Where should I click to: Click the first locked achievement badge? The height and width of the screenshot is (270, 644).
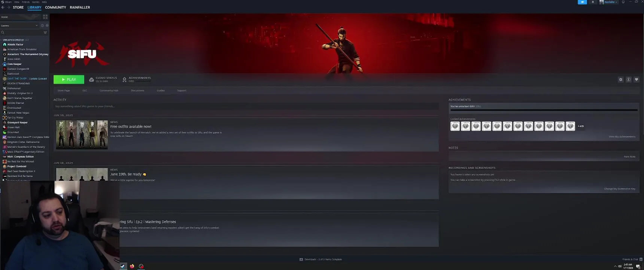(455, 126)
